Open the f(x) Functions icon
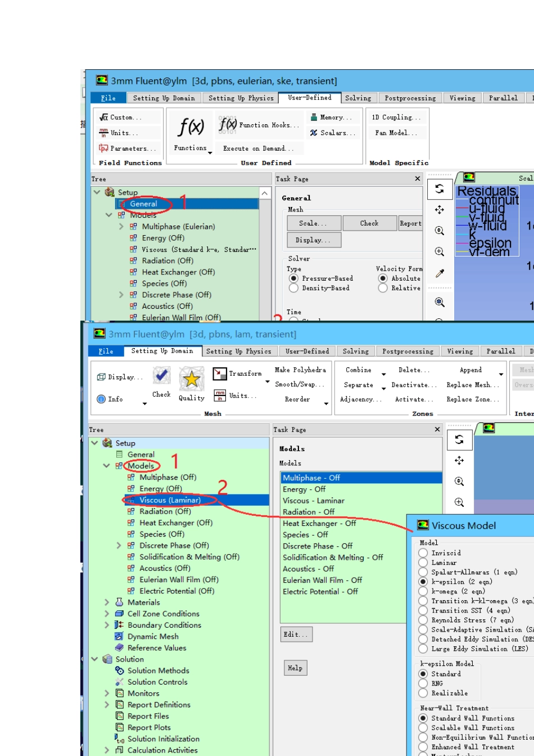The height and width of the screenshot is (756, 534). click(x=191, y=128)
